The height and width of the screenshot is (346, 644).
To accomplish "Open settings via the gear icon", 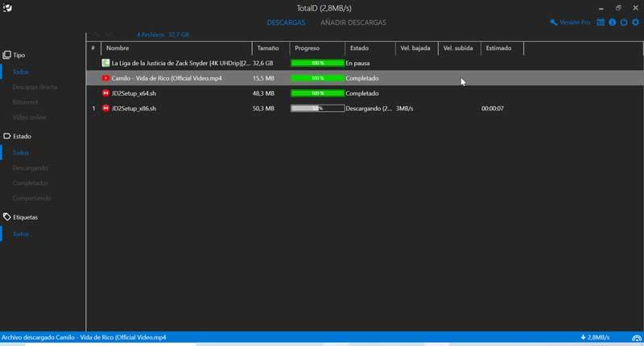I will [636, 23].
